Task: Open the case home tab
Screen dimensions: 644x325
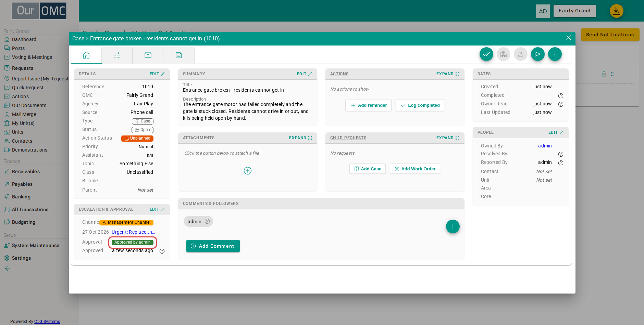Action: coord(86,55)
